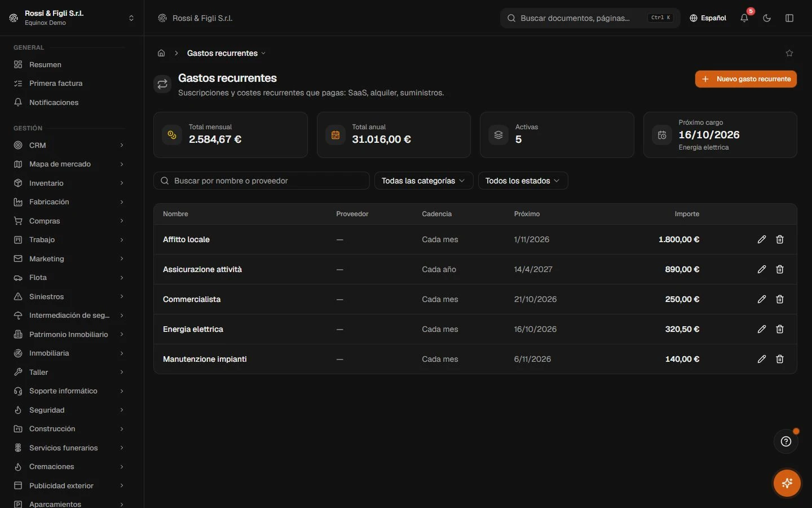Change language from Español
The width and height of the screenshot is (812, 508).
point(708,18)
